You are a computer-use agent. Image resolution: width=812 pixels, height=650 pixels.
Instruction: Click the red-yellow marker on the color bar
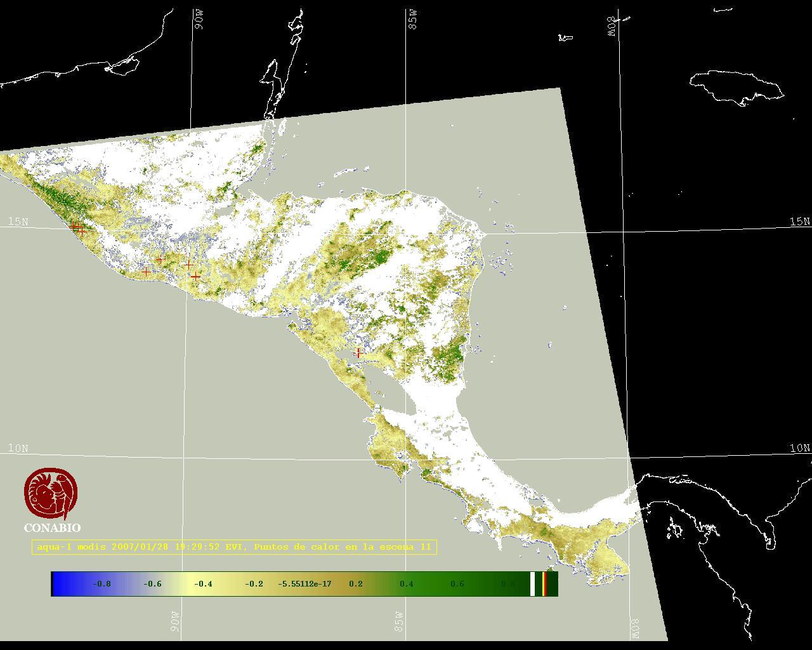pos(544,584)
